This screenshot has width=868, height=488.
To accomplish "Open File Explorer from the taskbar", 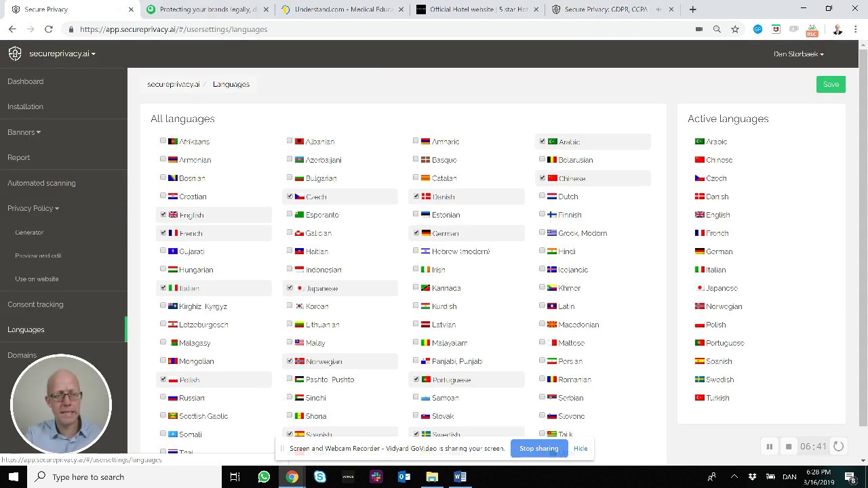I will coord(432,477).
